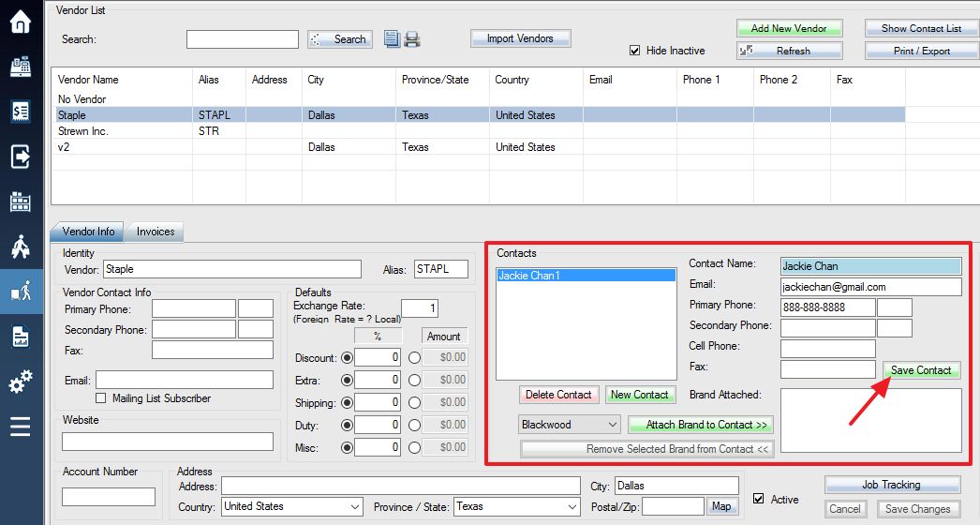This screenshot has width=980, height=525.
Task: Open the invoice dollar icon in sidebar
Action: [x=21, y=112]
